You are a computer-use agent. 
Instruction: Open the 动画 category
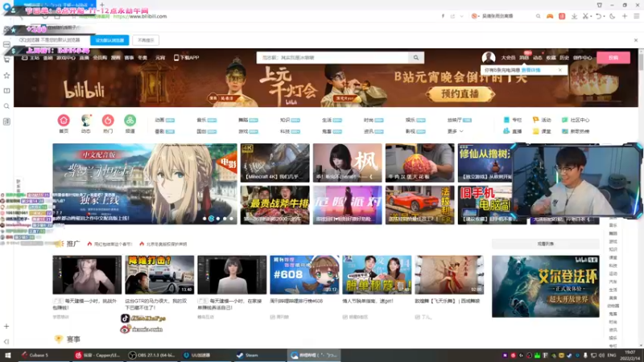(159, 120)
